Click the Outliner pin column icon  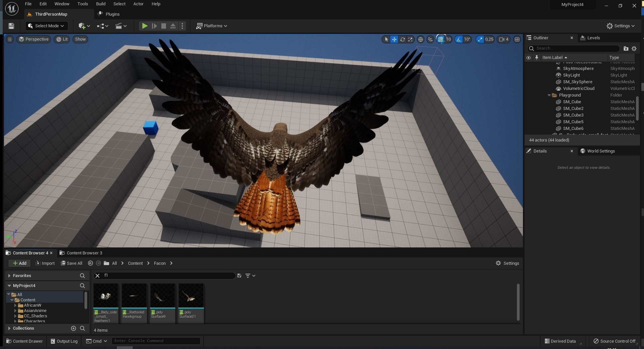[537, 58]
